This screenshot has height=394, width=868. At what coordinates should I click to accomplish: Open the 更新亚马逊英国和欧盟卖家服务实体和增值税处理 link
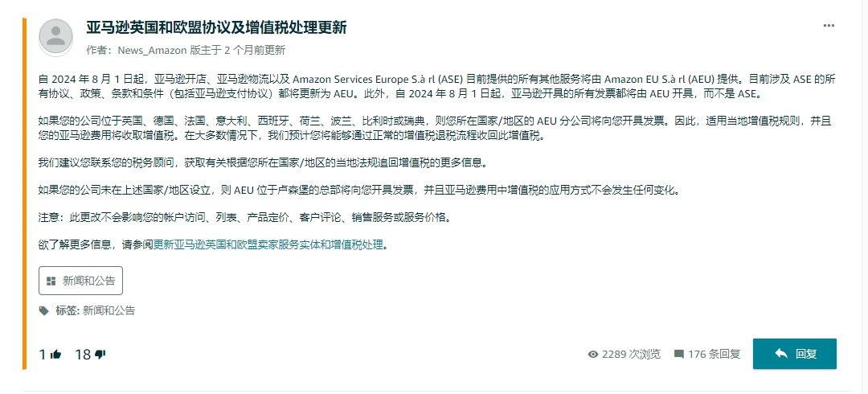[268, 245]
